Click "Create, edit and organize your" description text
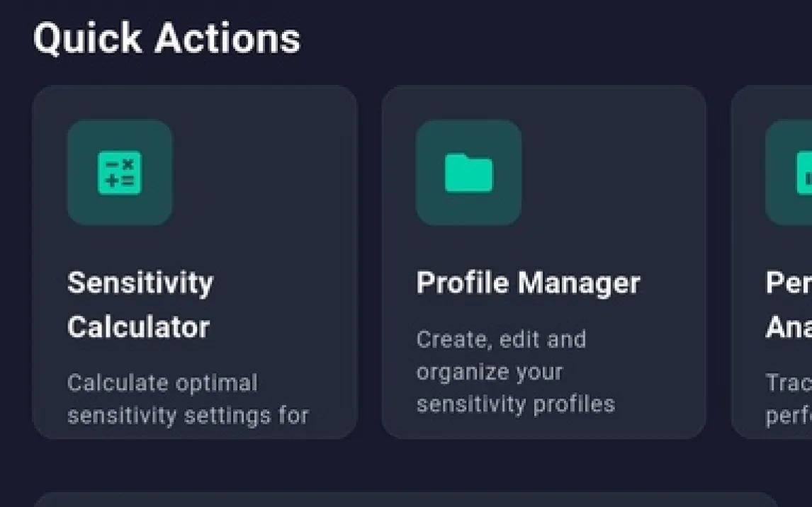 [x=501, y=356]
